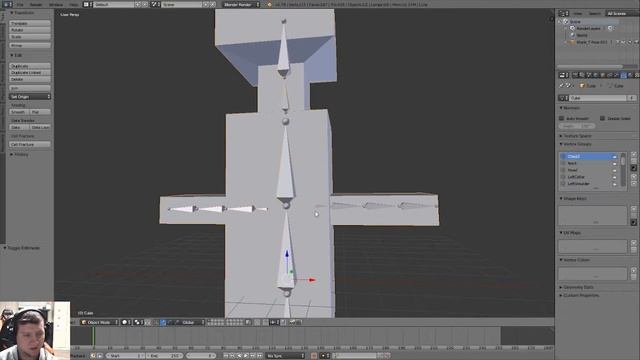Viewport: 640px width, 360px height.
Task: Open the Render menu
Action: [36, 4]
